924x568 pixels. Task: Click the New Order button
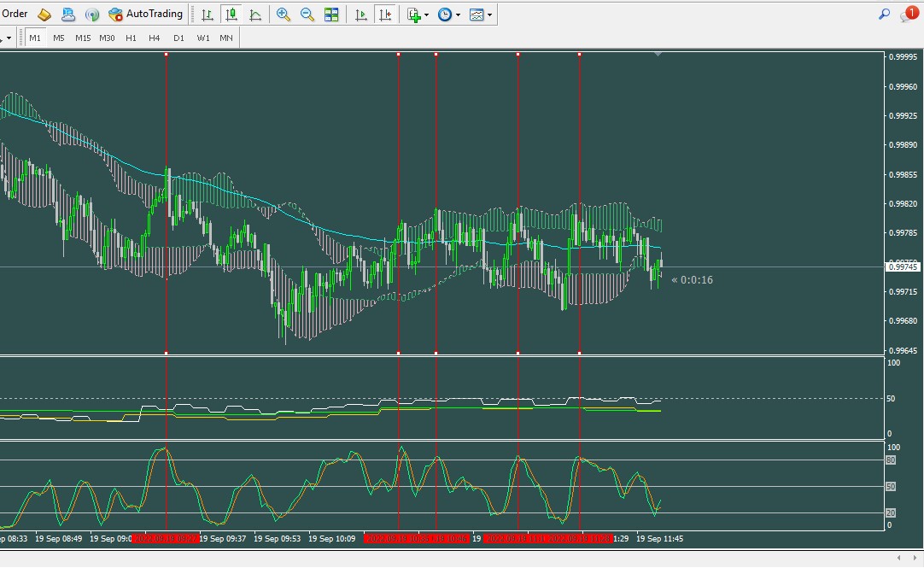click(15, 14)
